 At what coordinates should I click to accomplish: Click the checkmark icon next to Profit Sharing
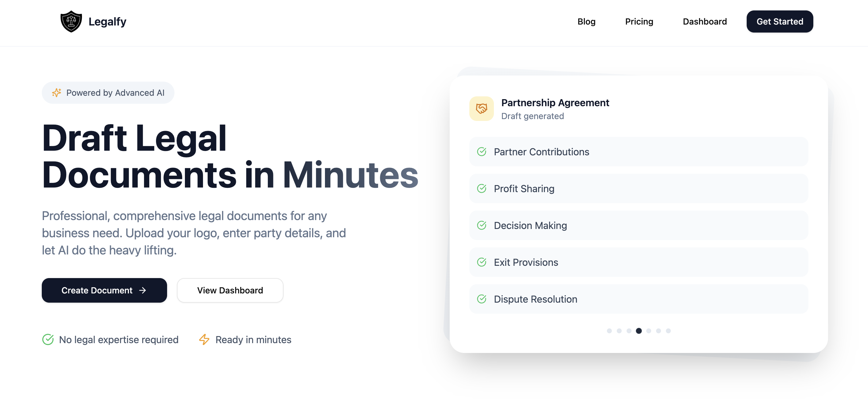click(482, 188)
